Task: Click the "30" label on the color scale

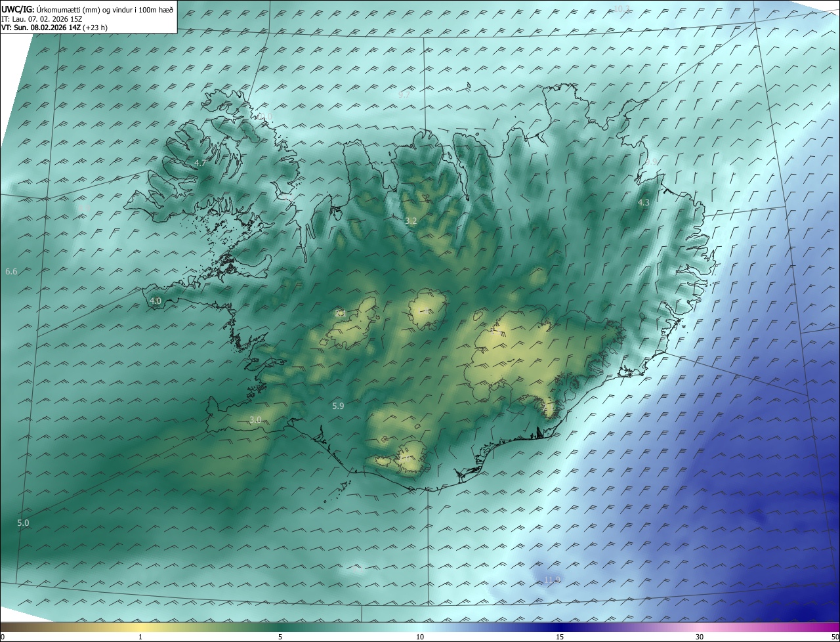Action: (x=700, y=637)
